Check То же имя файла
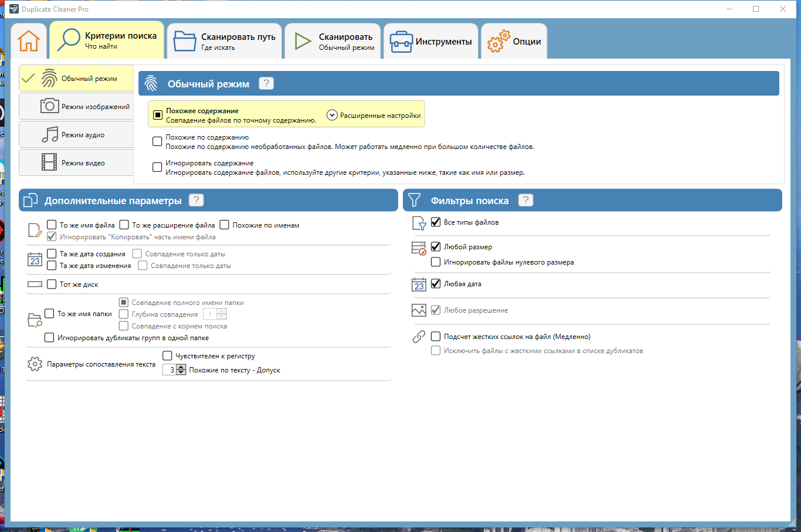 point(52,225)
